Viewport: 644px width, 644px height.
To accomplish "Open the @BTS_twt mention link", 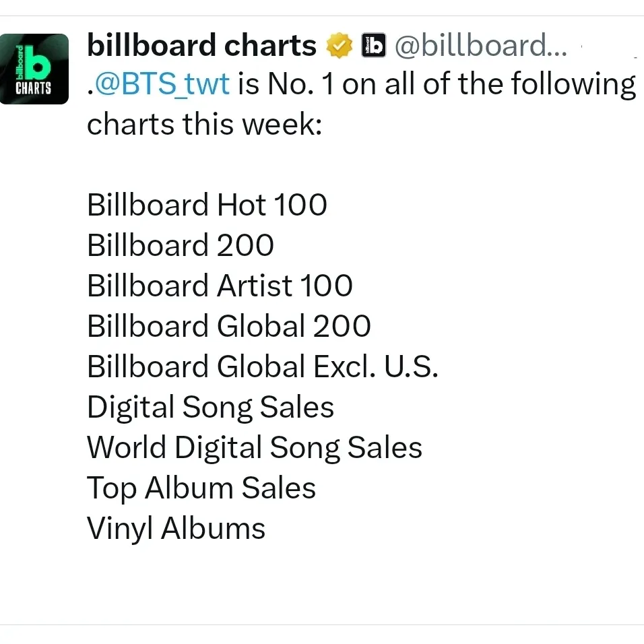I will (x=161, y=85).
